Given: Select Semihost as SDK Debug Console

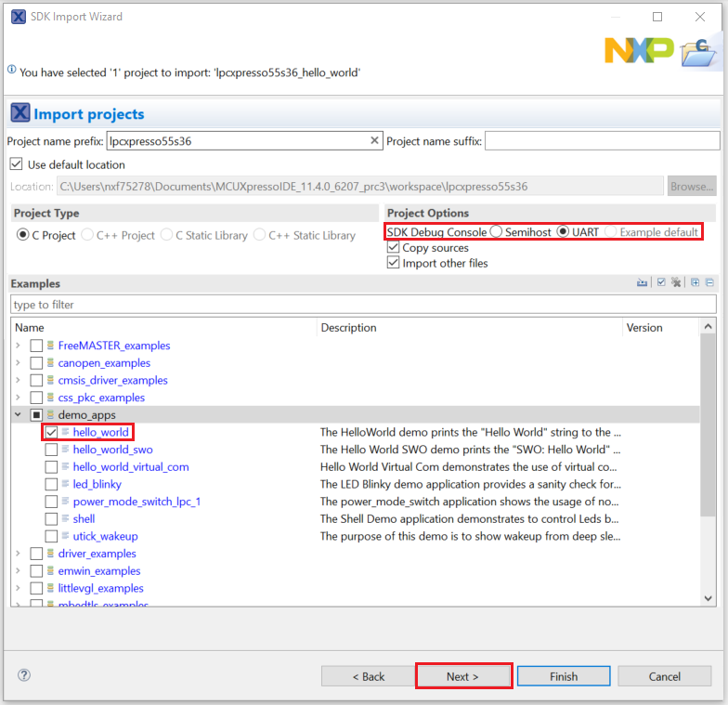Looking at the screenshot, I should click(497, 231).
